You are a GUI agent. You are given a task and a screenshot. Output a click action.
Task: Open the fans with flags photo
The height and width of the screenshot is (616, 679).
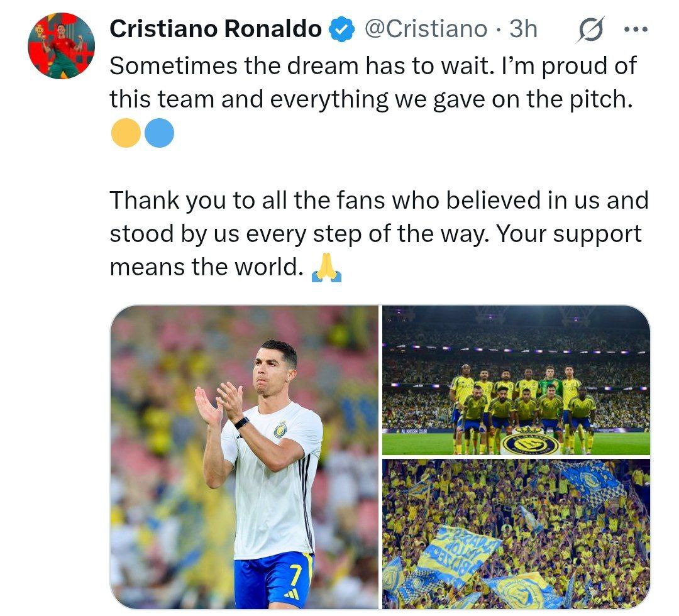coord(516,534)
